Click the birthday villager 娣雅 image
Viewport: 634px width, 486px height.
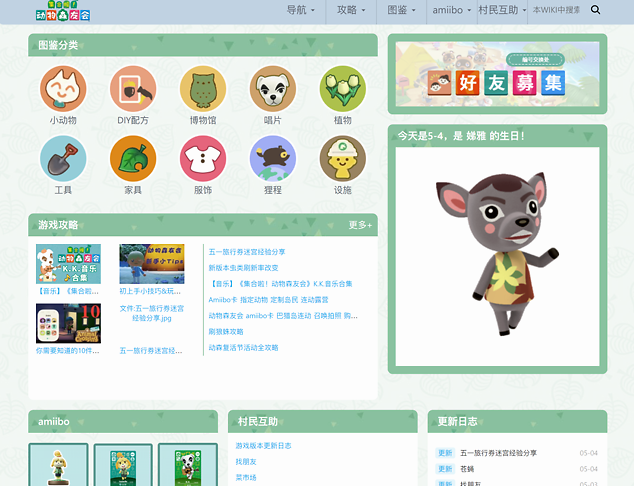[497, 256]
